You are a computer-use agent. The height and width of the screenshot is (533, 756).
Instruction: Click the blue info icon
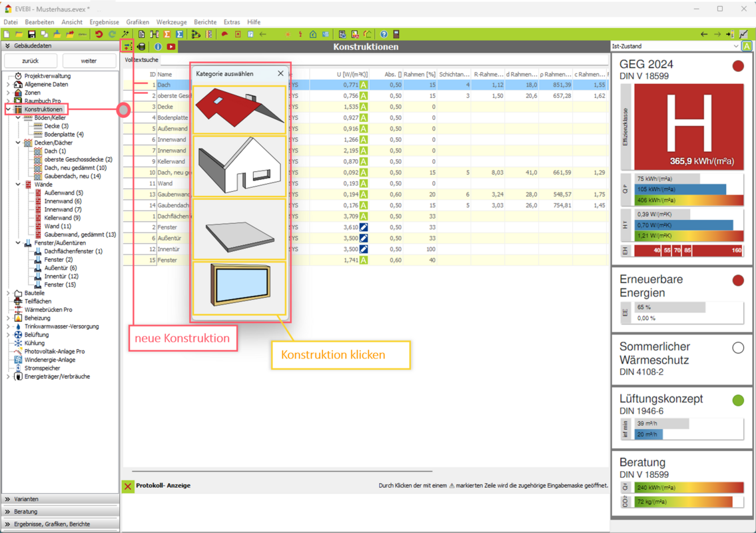click(x=158, y=47)
